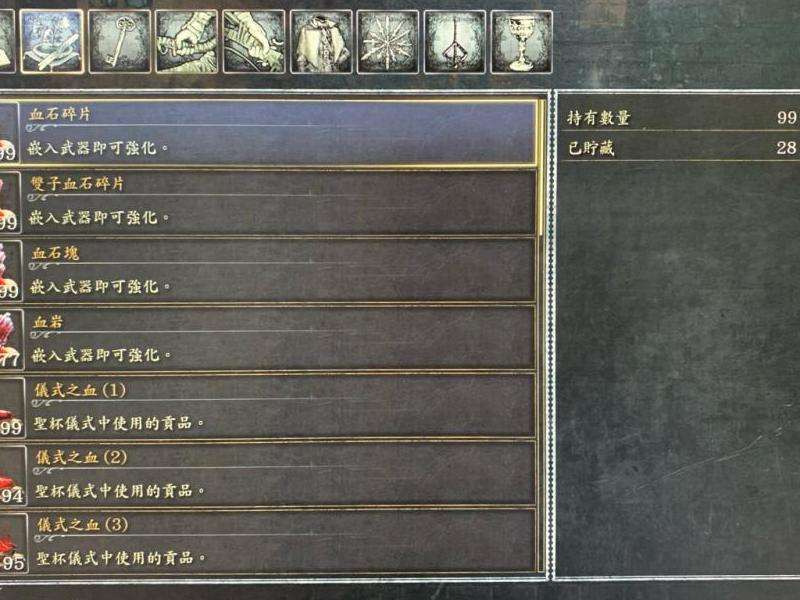Select the 血石碎片 item row
This screenshot has height=600, width=800.
(268, 133)
